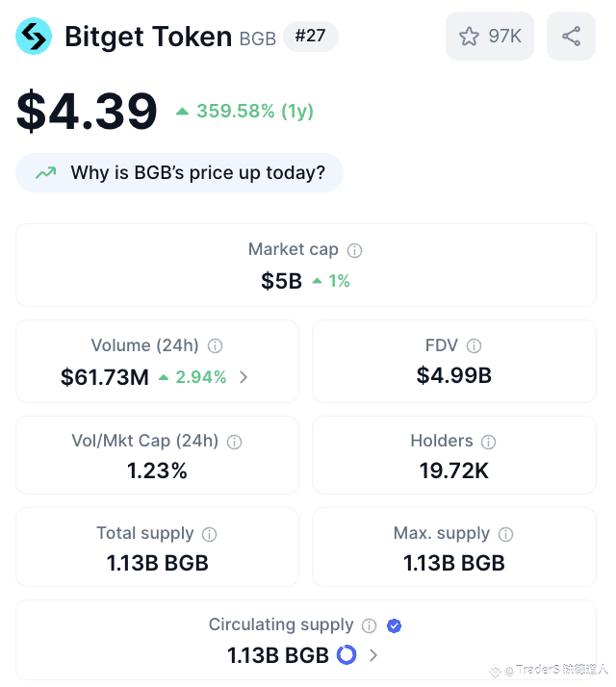Viewport: 616px width, 687px height.
Task: Click the Total supply info icon
Action: [x=209, y=534]
